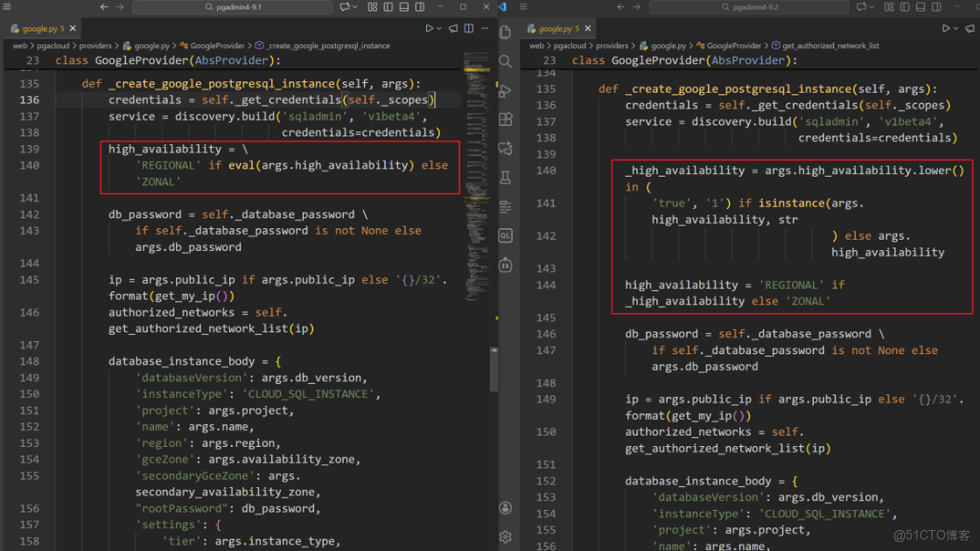
Task: Split the editor using the split icon
Action: tap(469, 27)
